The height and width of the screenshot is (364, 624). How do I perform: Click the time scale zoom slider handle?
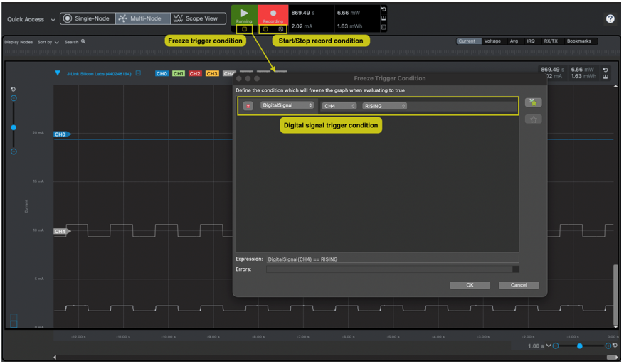pos(580,346)
